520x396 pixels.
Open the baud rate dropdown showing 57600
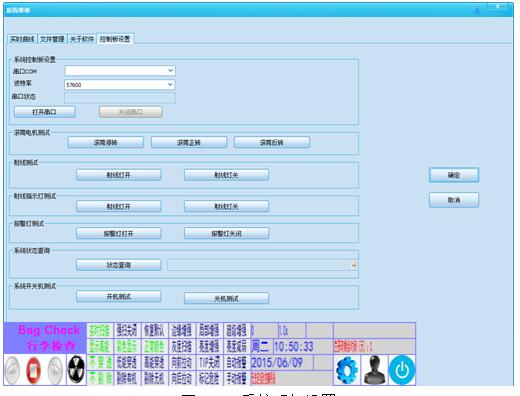120,85
